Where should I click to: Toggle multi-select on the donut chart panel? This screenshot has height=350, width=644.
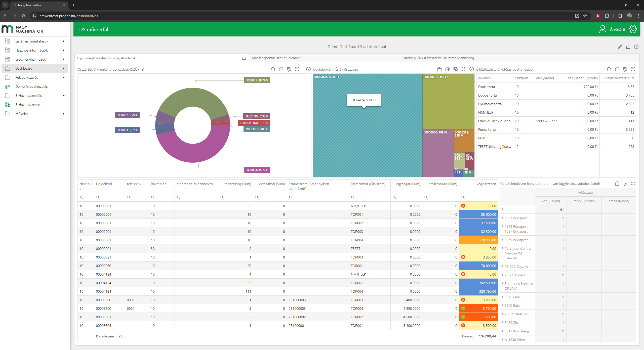tap(281, 69)
